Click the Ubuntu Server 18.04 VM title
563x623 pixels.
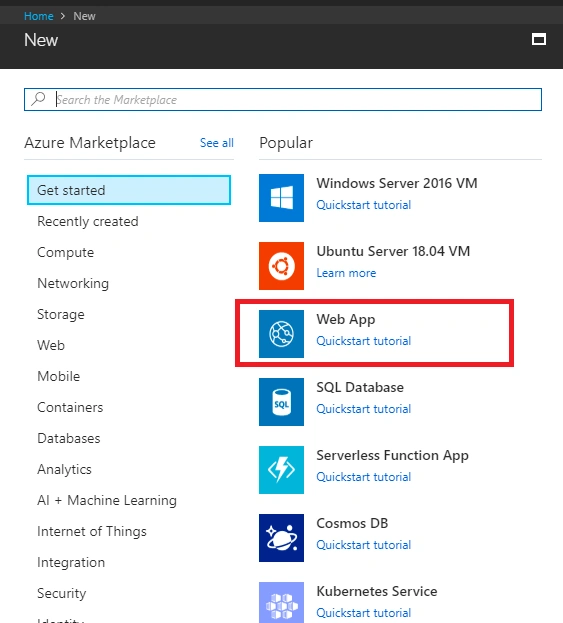pos(393,251)
